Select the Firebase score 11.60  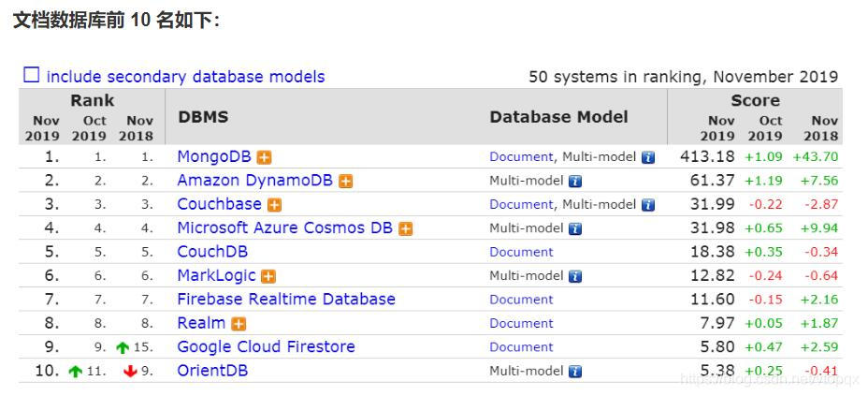(713, 299)
